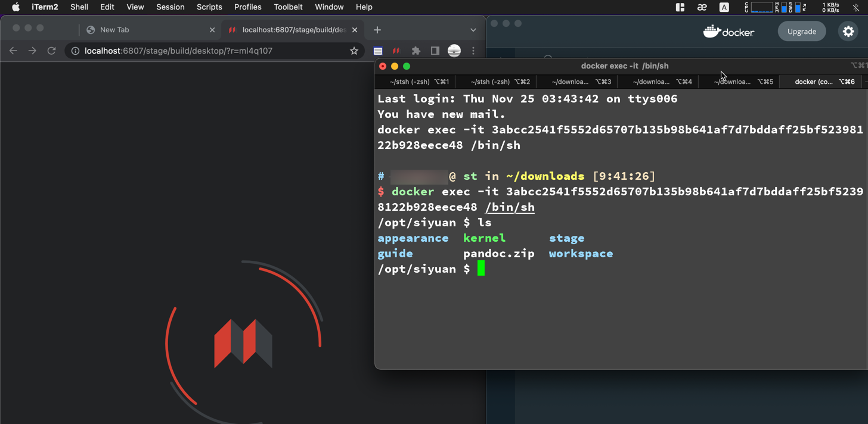Open a new Chrome tab with plus button
The height and width of the screenshot is (424, 868).
coord(377,30)
